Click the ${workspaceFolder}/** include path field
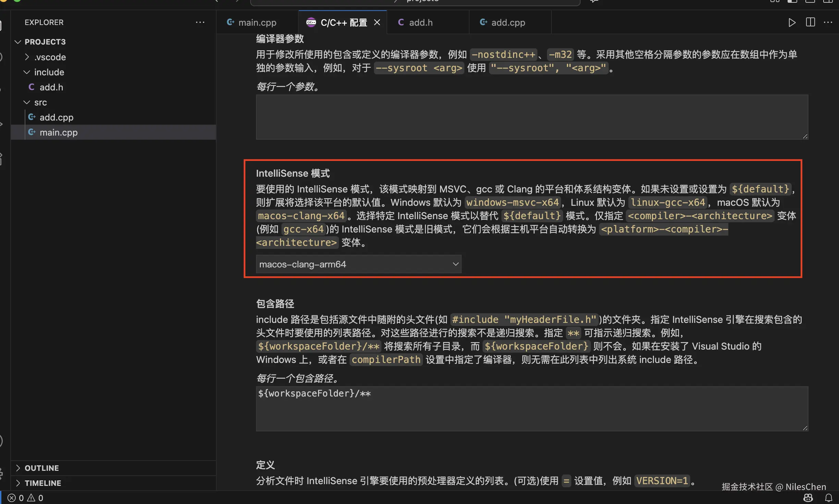 pos(531,407)
